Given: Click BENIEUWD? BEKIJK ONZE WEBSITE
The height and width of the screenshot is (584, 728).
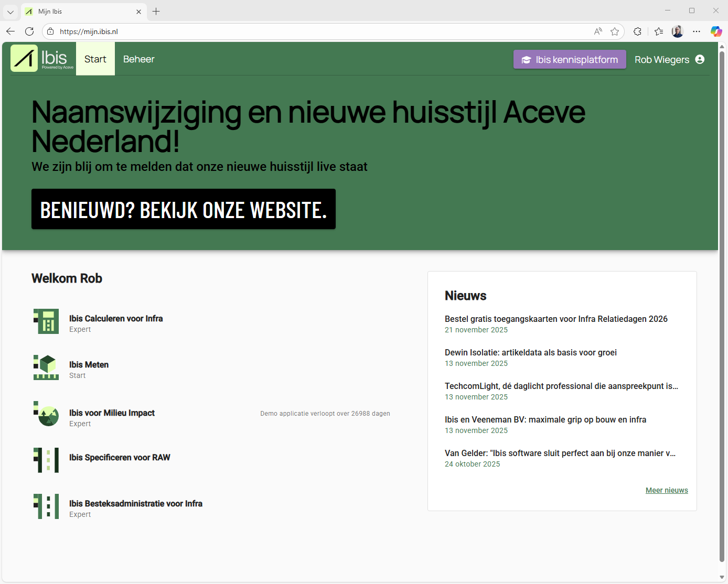Looking at the screenshot, I should coord(184,209).
